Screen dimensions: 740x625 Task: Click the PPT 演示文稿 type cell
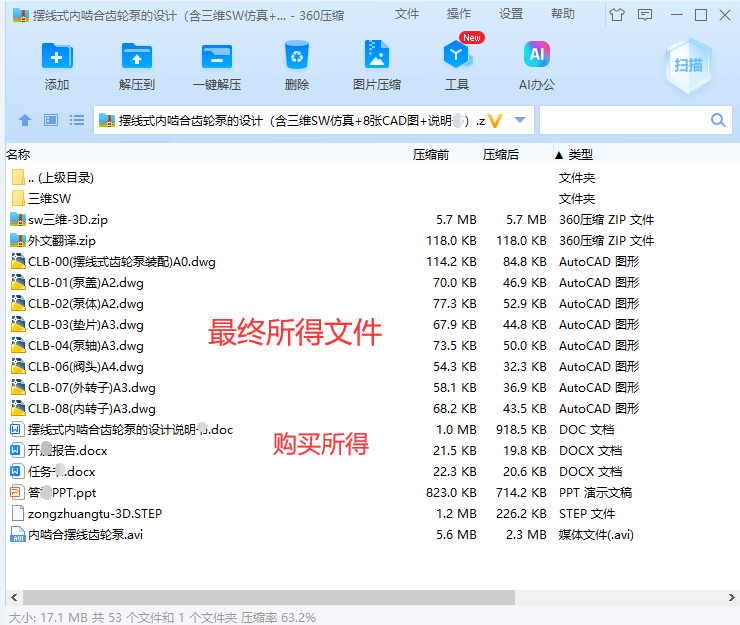(595, 492)
